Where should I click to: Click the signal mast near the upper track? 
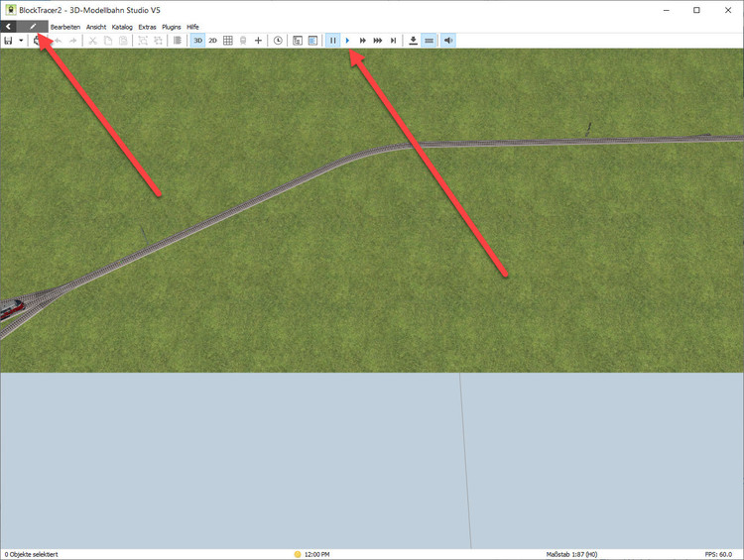click(588, 130)
